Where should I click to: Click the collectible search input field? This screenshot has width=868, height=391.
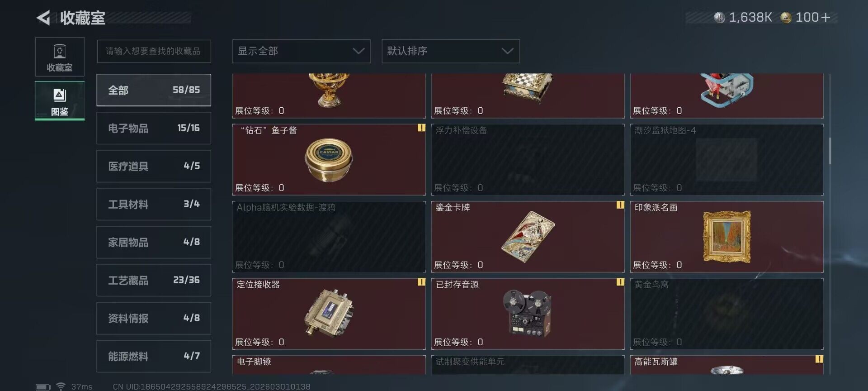154,51
